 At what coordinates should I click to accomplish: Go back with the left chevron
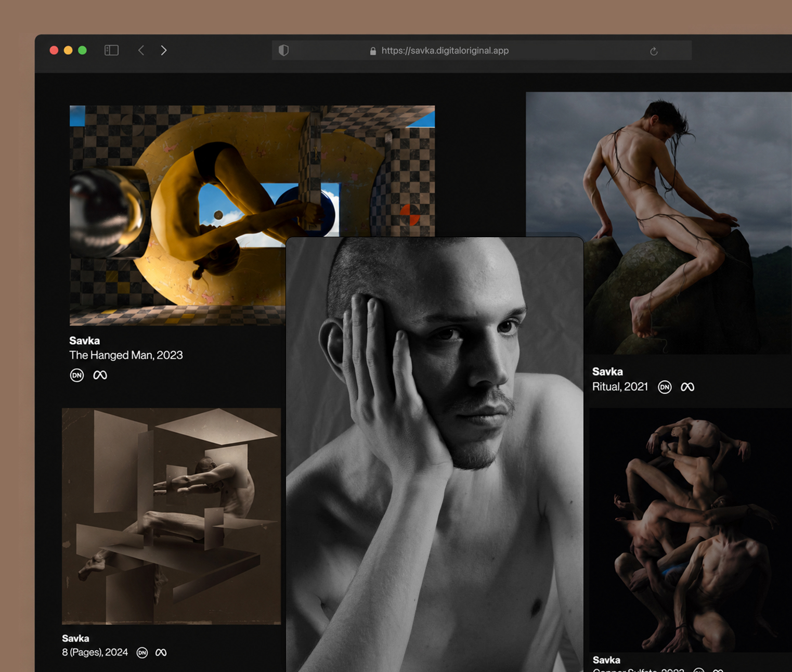pyautogui.click(x=141, y=50)
